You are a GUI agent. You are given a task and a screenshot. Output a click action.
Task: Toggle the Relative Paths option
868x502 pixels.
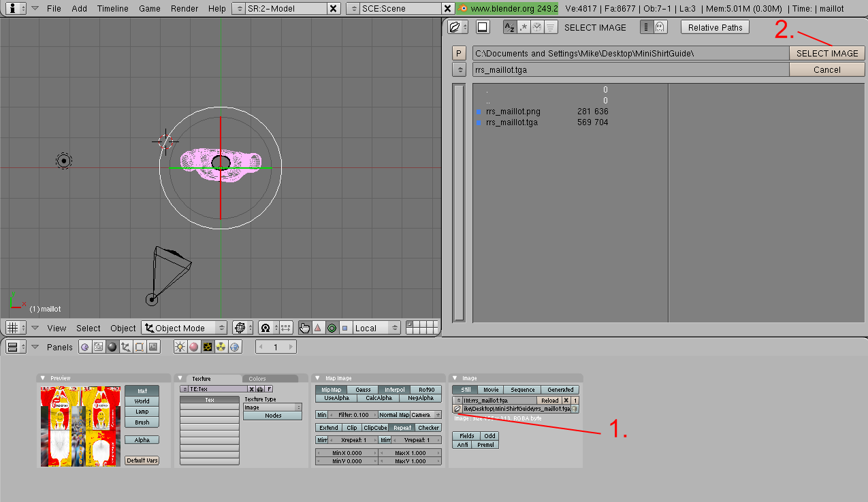click(x=715, y=27)
